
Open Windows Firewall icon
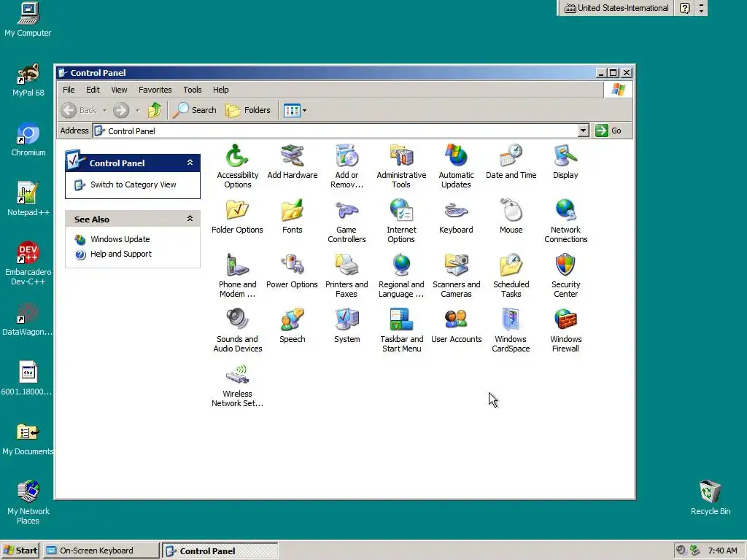(565, 330)
